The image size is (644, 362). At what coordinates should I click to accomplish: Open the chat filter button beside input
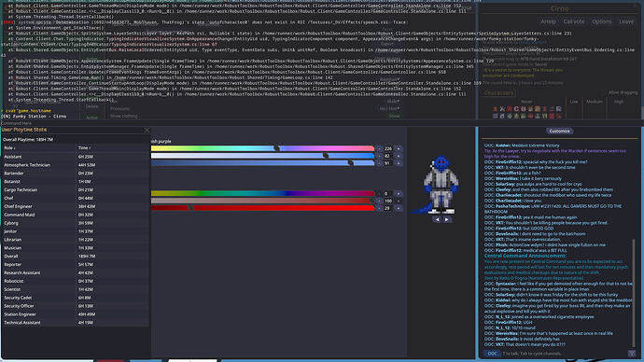point(632,354)
